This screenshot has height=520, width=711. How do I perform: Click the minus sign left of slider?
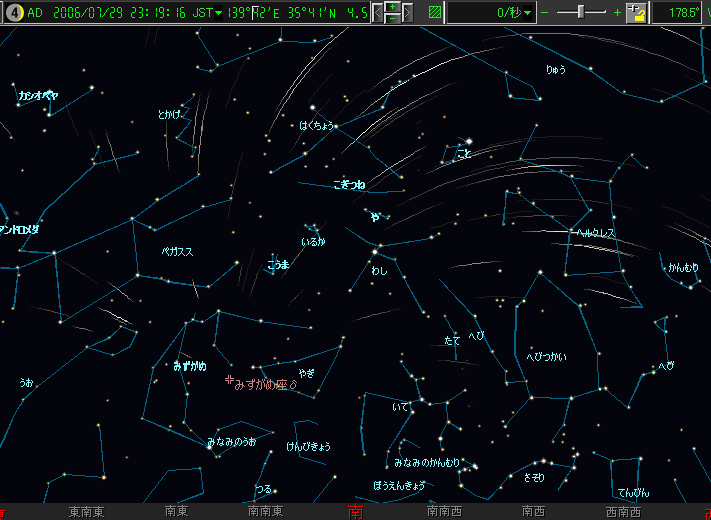point(544,13)
